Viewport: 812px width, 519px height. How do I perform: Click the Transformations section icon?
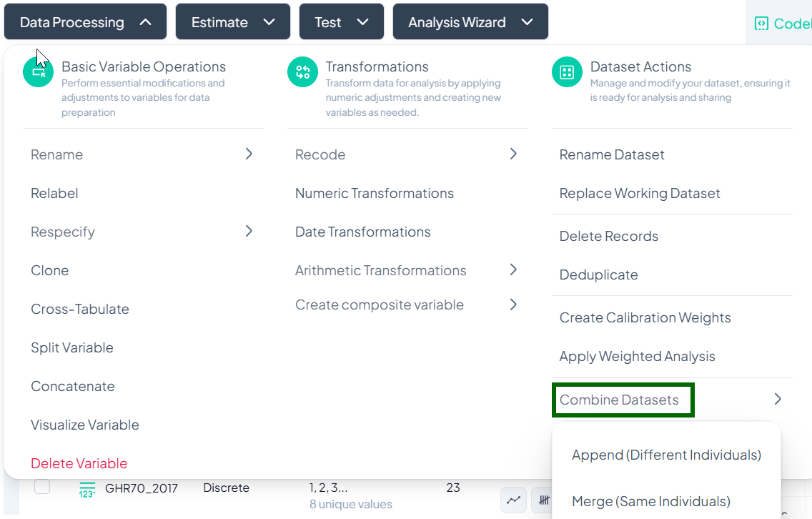(303, 72)
